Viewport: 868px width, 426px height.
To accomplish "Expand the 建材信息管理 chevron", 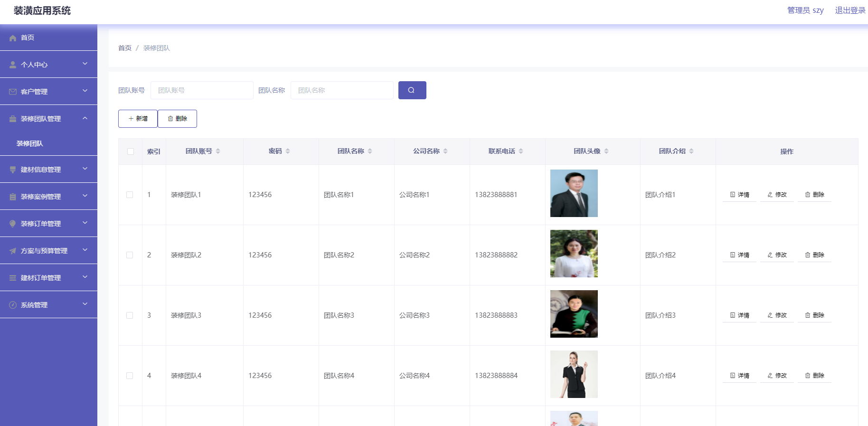I will click(85, 169).
